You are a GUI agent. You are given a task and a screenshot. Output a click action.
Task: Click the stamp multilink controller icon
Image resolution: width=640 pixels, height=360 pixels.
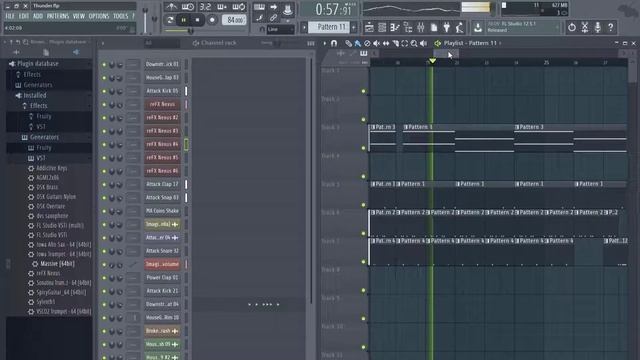[x=287, y=9]
